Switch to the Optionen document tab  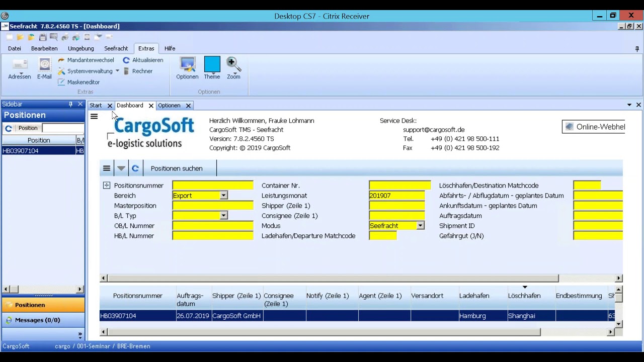[169, 106]
